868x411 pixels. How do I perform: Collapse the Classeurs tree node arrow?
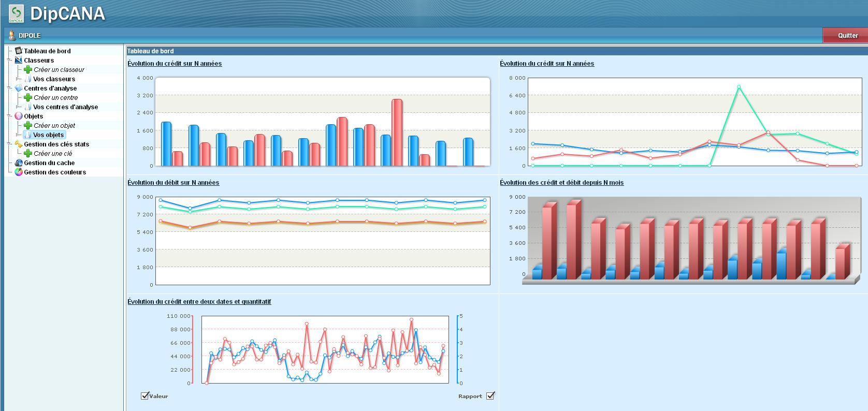[9, 60]
